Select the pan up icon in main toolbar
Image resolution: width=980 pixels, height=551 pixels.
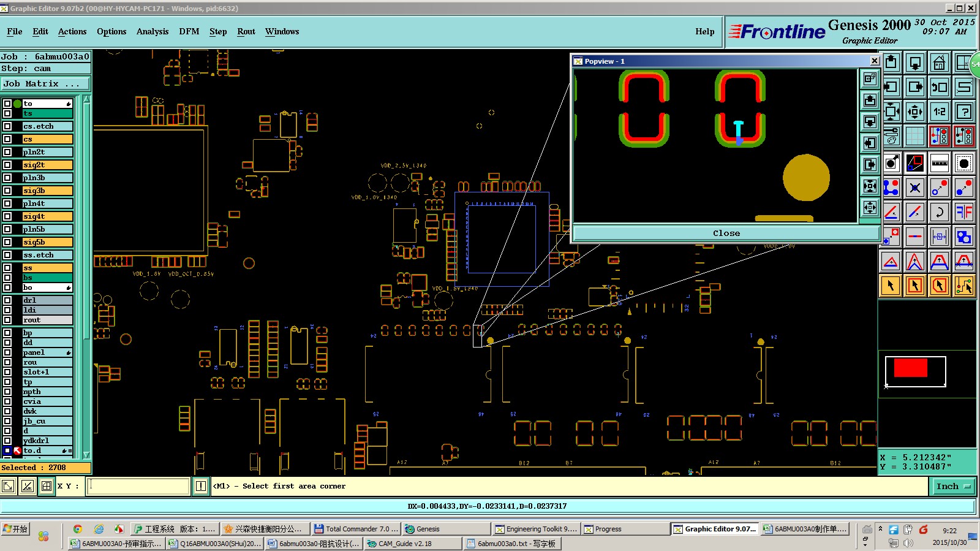click(x=891, y=63)
